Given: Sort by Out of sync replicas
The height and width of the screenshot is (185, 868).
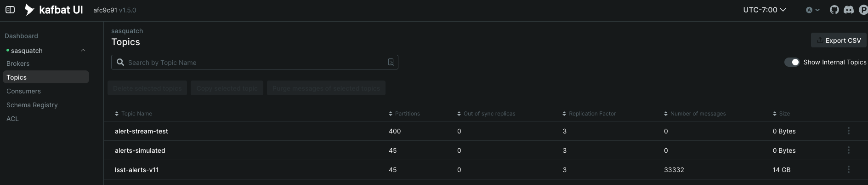Looking at the screenshot, I should (486, 114).
